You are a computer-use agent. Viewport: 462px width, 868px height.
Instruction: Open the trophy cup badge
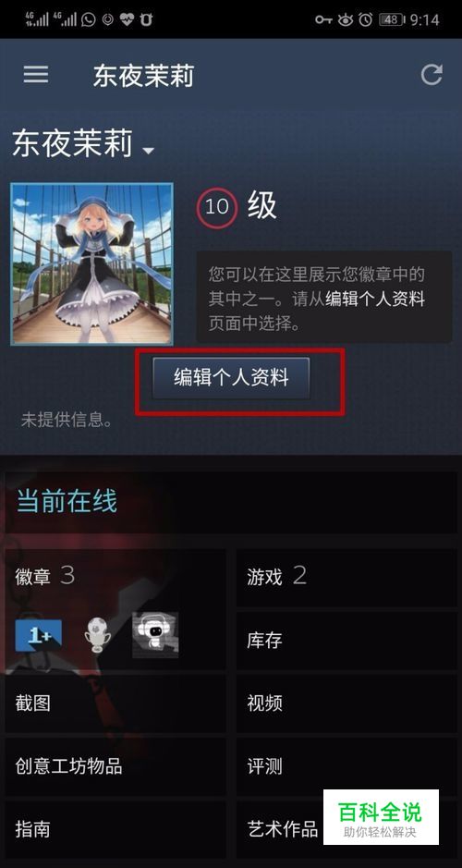[x=97, y=635]
